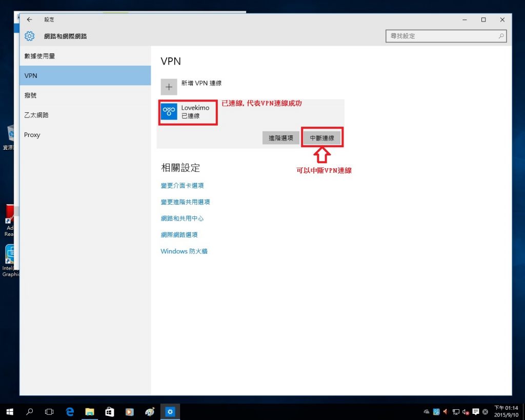Open 進階選項 for the Lovekimo connection

coord(280,137)
